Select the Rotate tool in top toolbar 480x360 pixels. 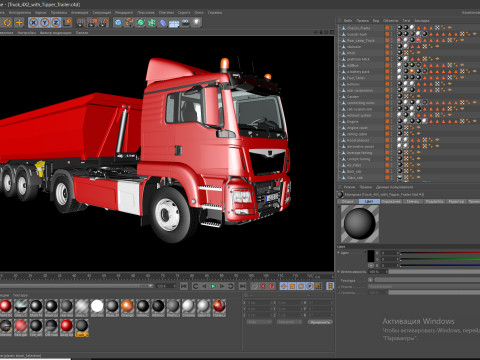point(7,23)
